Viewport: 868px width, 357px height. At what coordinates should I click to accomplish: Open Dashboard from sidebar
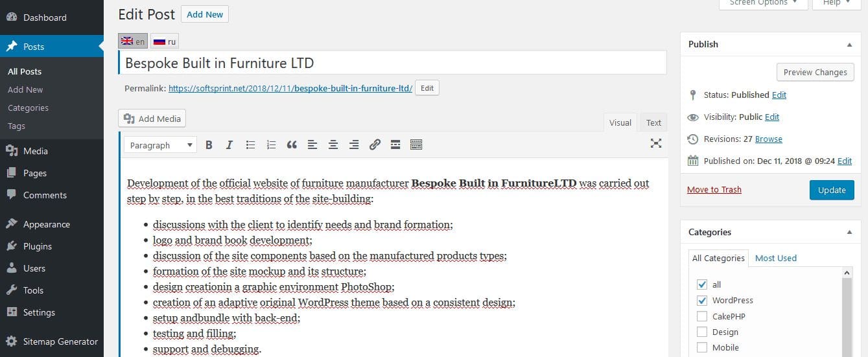52,17
